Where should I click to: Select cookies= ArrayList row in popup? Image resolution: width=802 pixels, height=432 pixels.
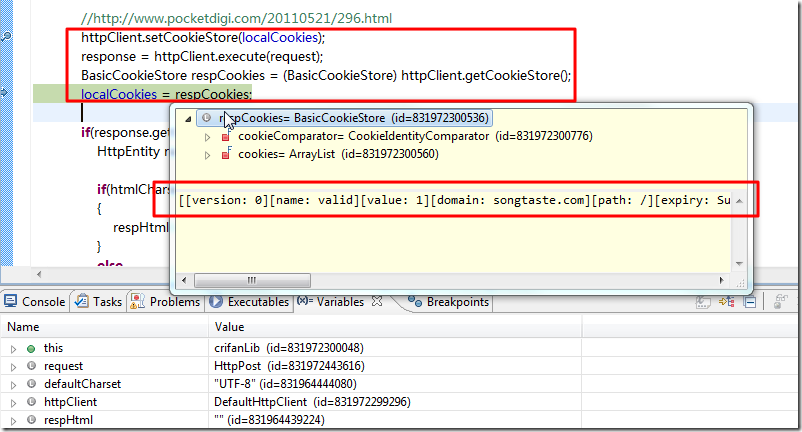point(338,154)
